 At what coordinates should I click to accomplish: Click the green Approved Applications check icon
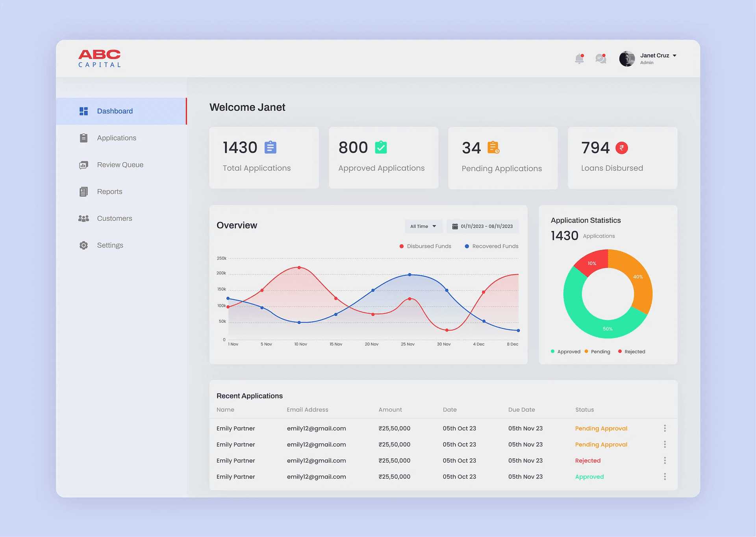tap(381, 148)
